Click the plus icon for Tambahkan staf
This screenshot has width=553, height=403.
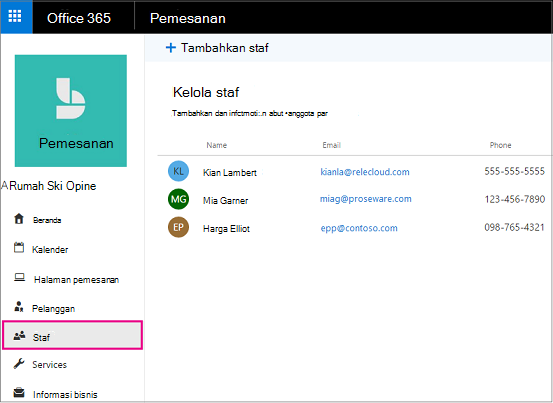click(171, 48)
